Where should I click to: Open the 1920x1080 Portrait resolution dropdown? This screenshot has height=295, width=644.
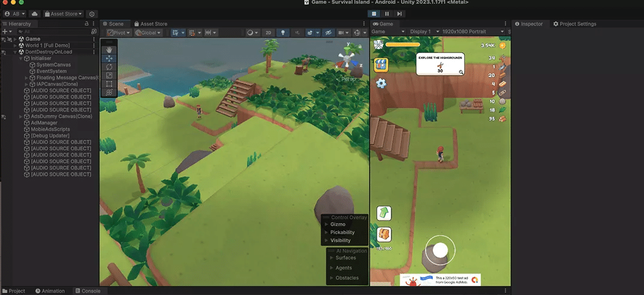[x=473, y=32]
